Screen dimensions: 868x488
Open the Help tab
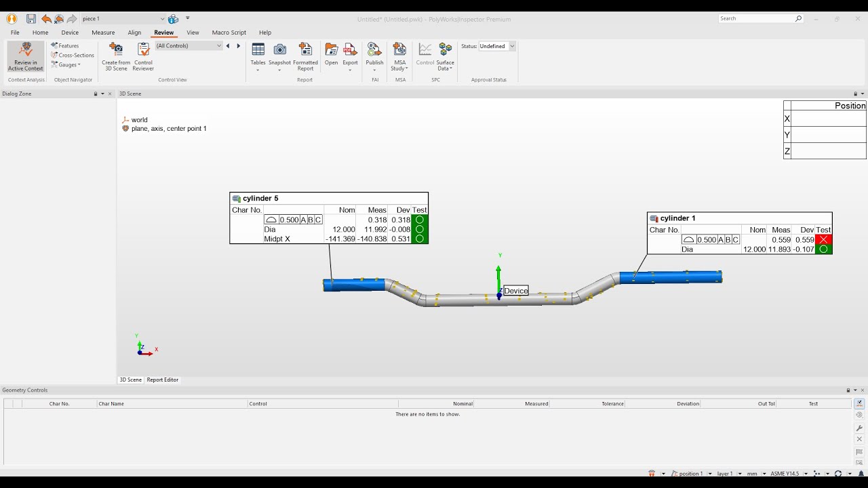[x=265, y=33]
